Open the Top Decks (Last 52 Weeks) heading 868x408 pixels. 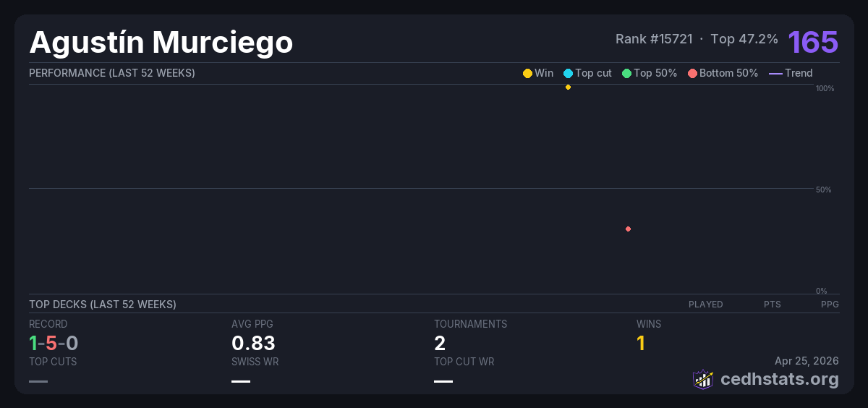tap(102, 305)
